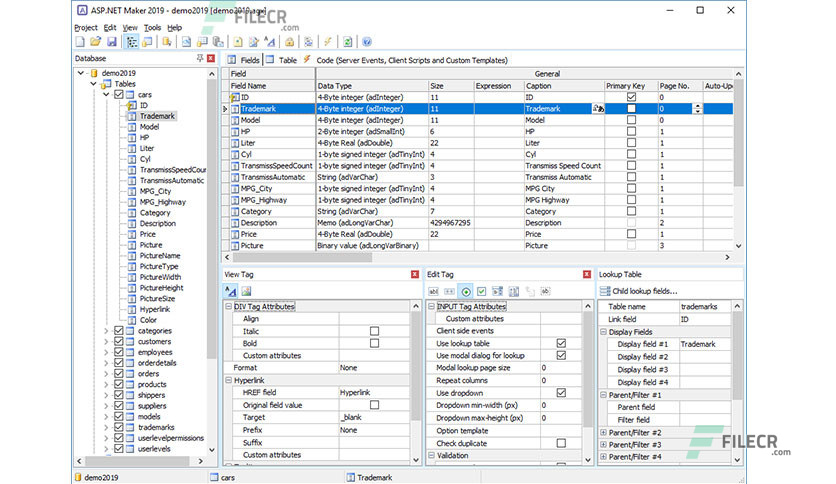Collapse INPUT Tag Attributes section
Screen dimensions: 836x484
coord(431,306)
